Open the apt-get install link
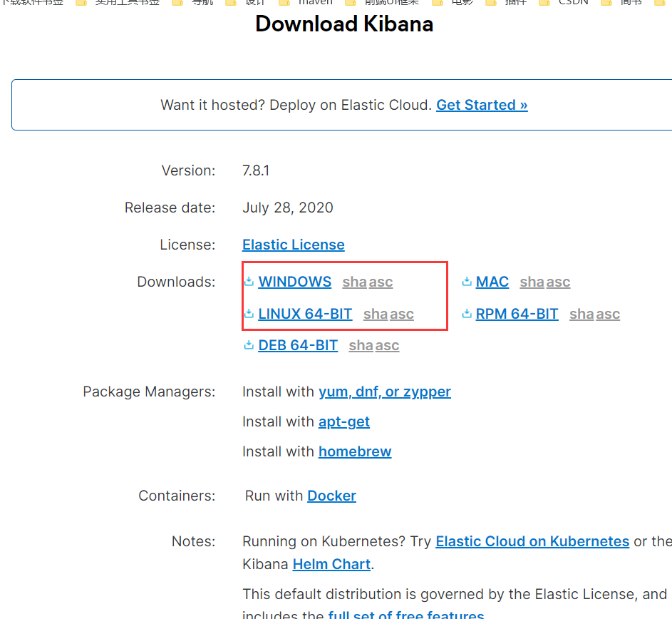The height and width of the screenshot is (619, 672). (343, 421)
